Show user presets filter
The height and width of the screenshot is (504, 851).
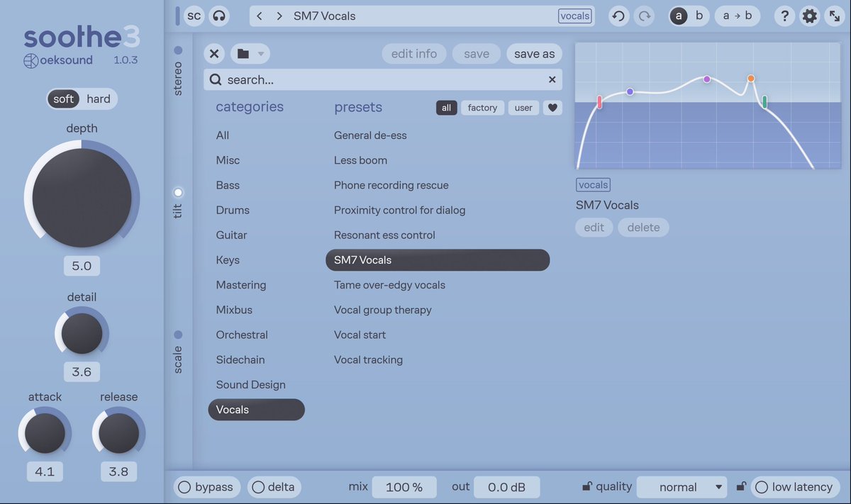pyautogui.click(x=523, y=108)
